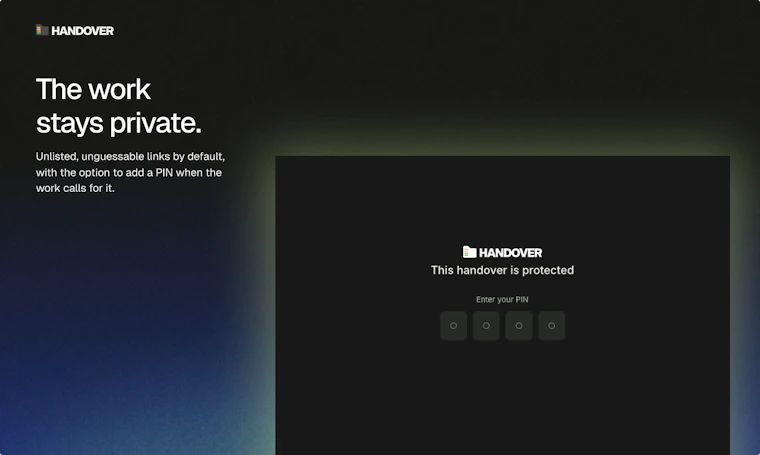Click the 'This handover is protected' text
This screenshot has width=760, height=455.
(502, 270)
